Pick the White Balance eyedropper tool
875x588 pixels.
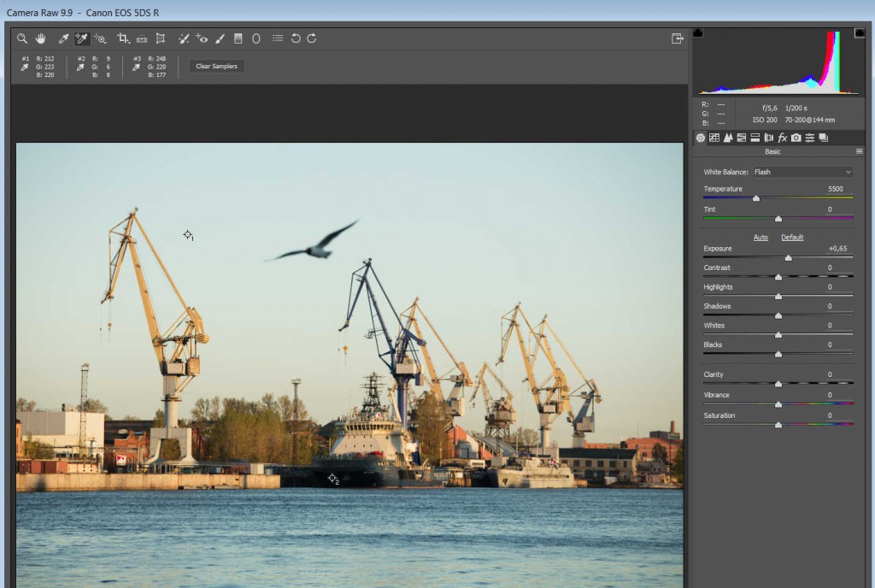63,38
